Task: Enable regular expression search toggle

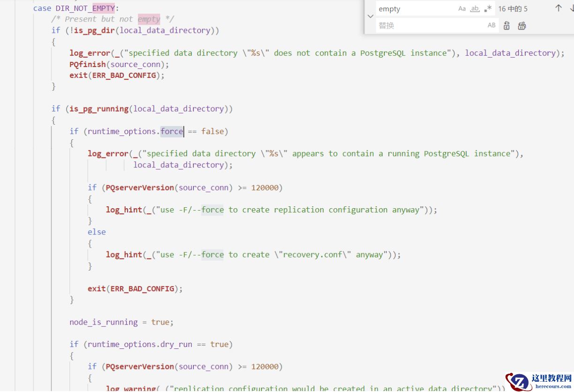Action: coord(488,8)
